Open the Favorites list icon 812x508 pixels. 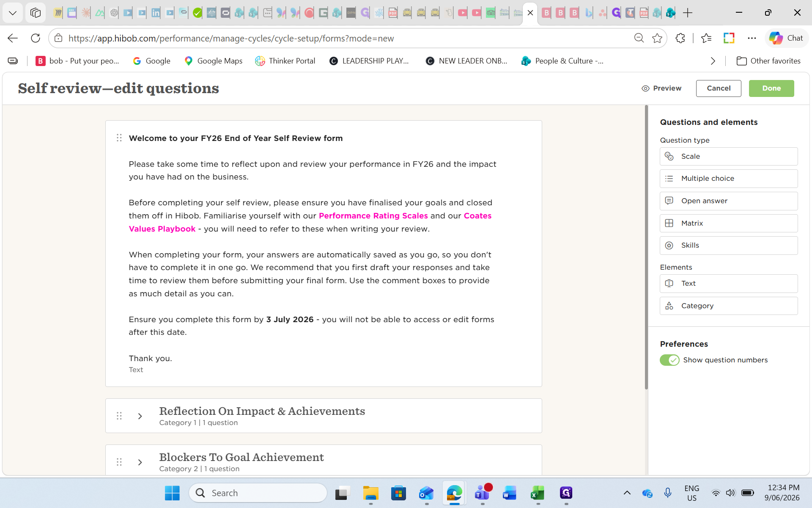click(706, 38)
